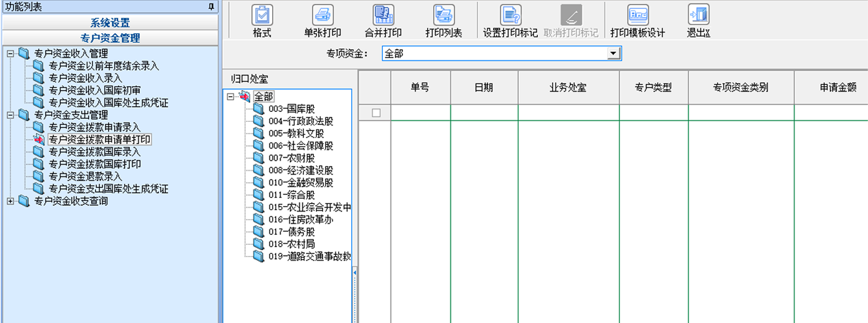Pin the 功能列表 panel with pushpin icon

pyautogui.click(x=211, y=7)
